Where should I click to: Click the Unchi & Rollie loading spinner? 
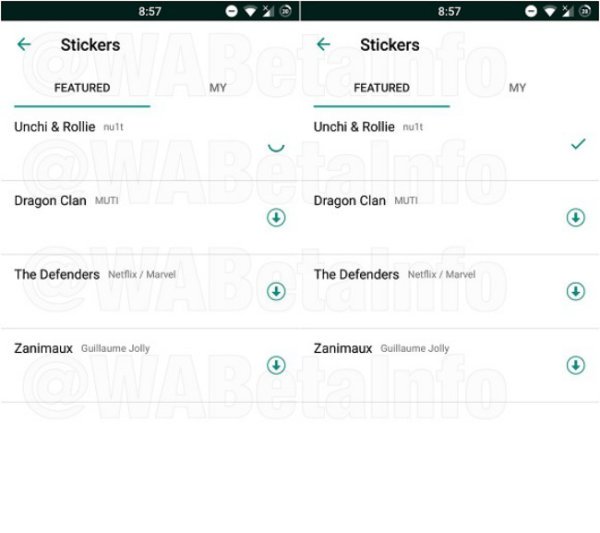tap(276, 147)
